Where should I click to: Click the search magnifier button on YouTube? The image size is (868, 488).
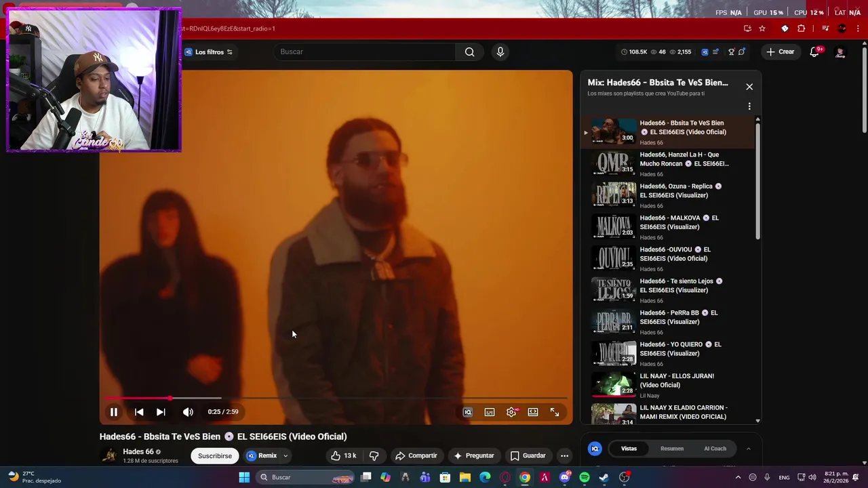pyautogui.click(x=469, y=52)
